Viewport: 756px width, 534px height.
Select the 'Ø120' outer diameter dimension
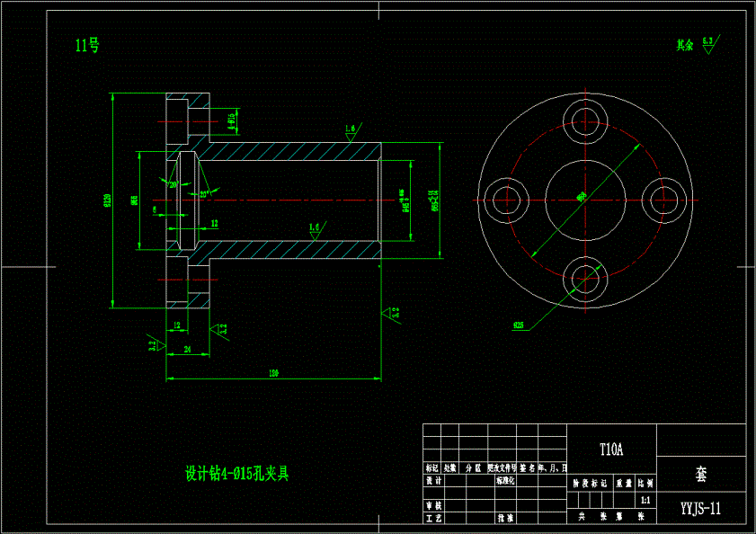tap(107, 200)
